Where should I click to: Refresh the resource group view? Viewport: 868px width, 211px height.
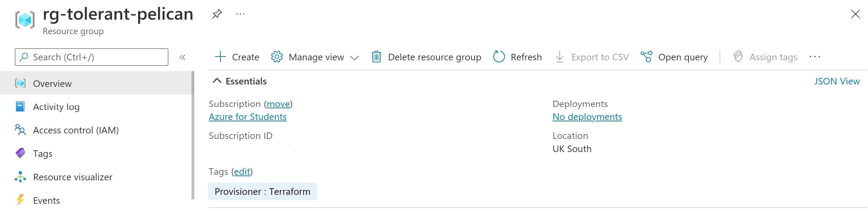click(517, 57)
